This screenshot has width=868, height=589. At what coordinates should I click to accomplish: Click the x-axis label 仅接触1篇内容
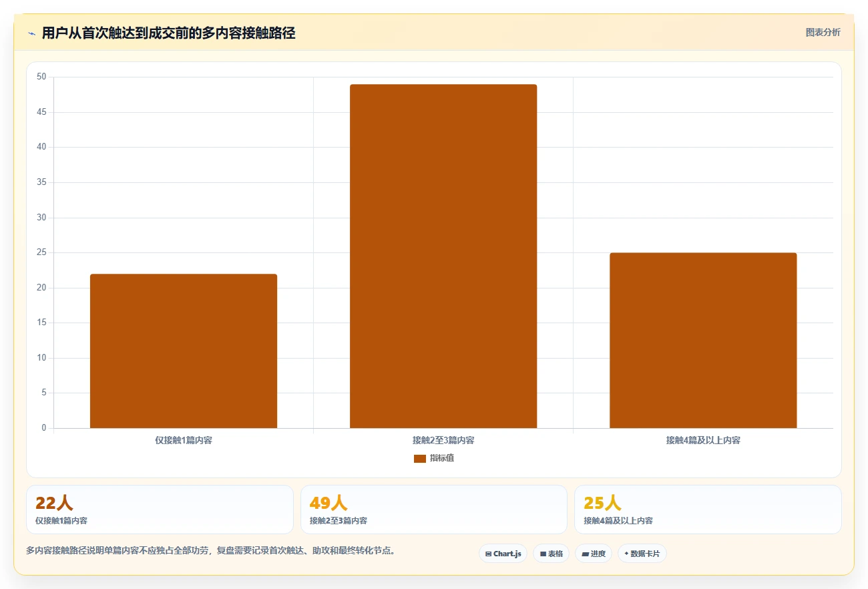184,441
